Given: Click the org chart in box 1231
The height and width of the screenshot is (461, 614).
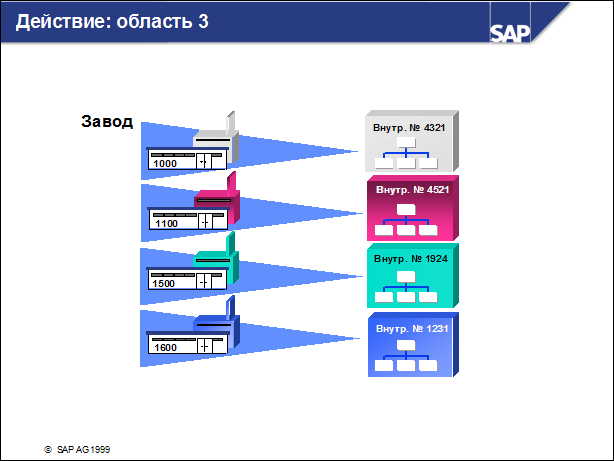Looking at the screenshot, I should 406,356.
